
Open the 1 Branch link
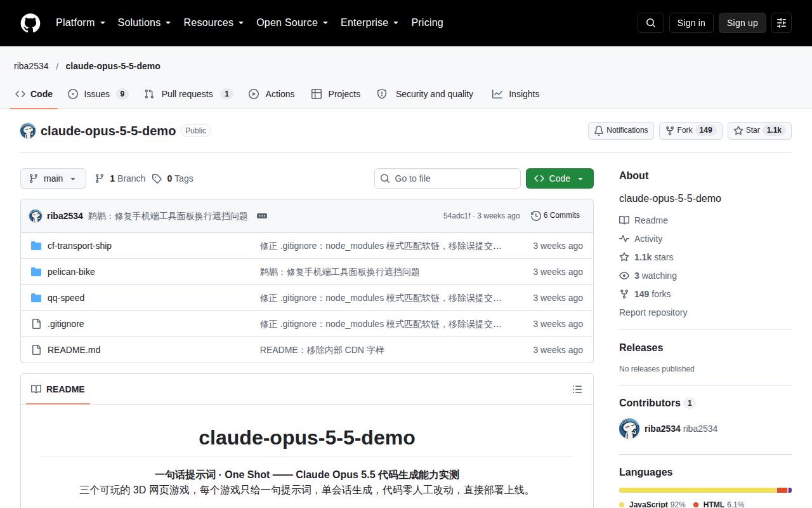[x=120, y=178]
